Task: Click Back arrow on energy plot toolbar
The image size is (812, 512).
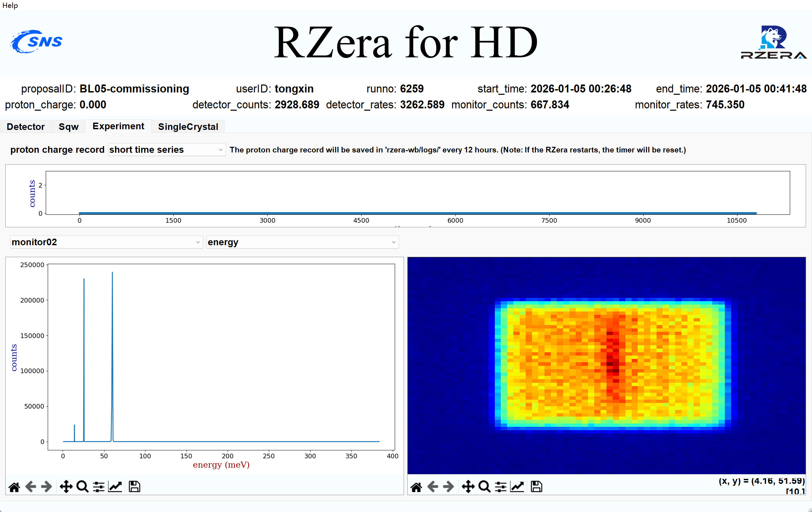Action: (x=31, y=487)
